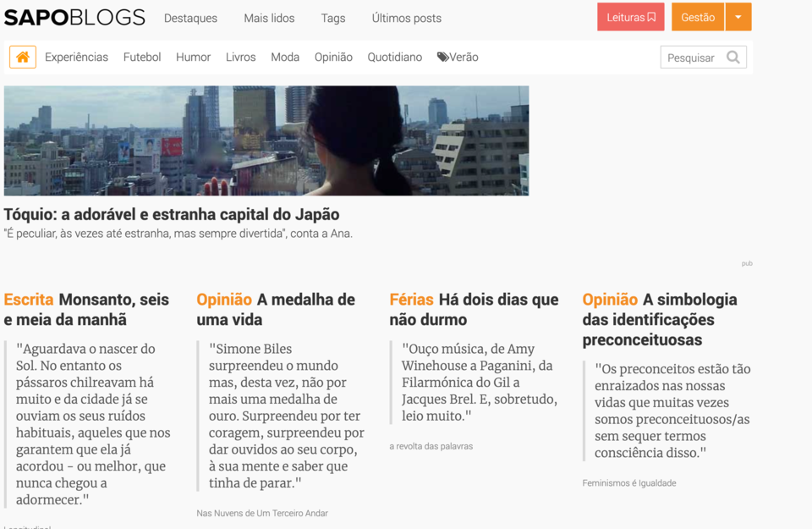Click in the Pesquisar search field
The height and width of the screenshot is (529, 812).
[x=691, y=58]
